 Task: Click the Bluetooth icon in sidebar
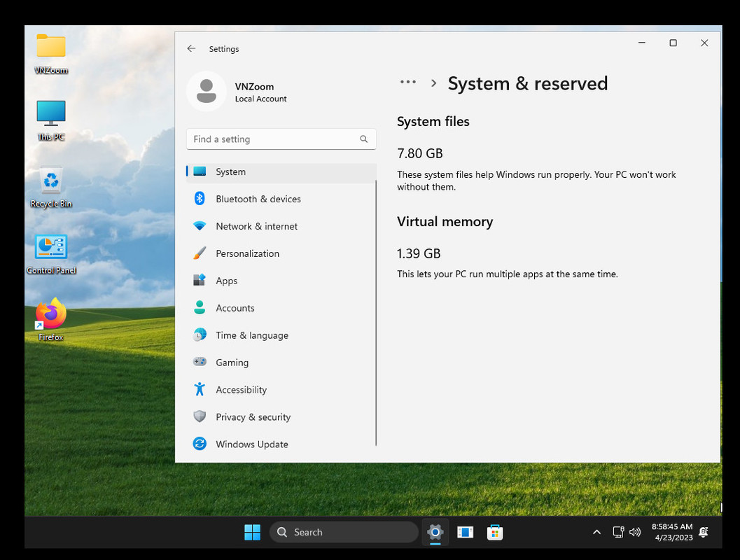(x=200, y=199)
